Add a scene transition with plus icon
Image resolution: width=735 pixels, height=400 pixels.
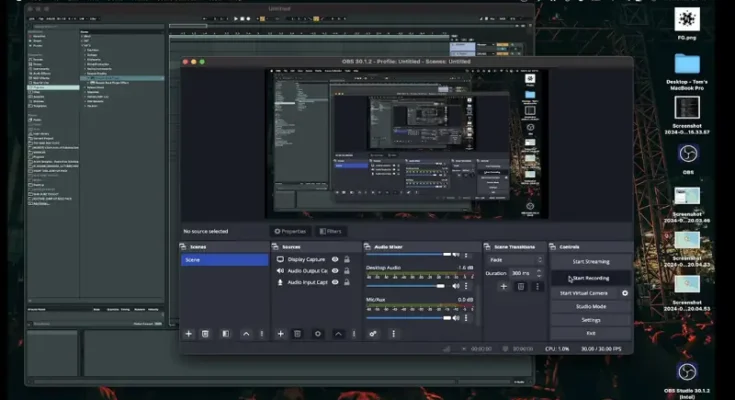pos(503,287)
